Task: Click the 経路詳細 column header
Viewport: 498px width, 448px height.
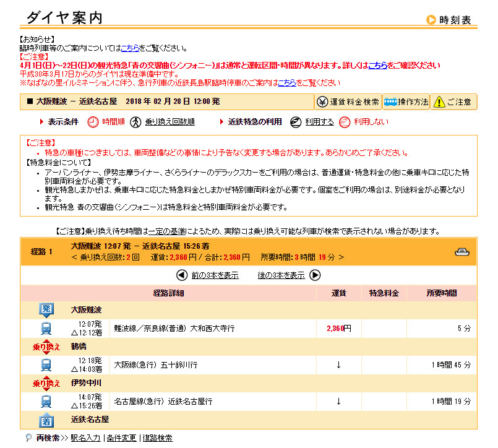Action: pyautogui.click(x=168, y=293)
